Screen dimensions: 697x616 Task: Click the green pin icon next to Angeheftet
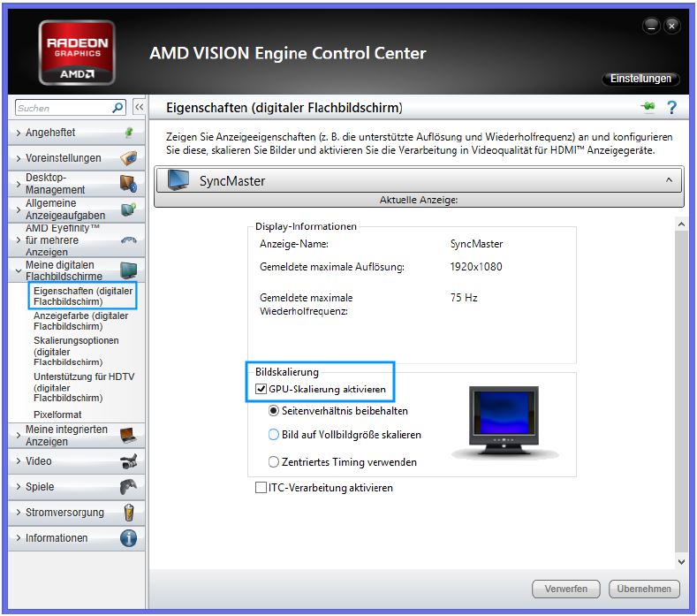pyautogui.click(x=129, y=133)
